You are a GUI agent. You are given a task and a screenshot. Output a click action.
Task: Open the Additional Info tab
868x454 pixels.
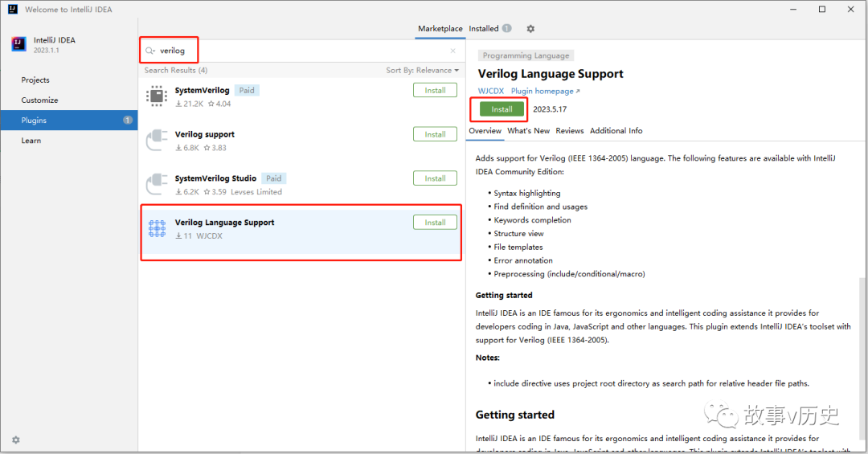[616, 131]
